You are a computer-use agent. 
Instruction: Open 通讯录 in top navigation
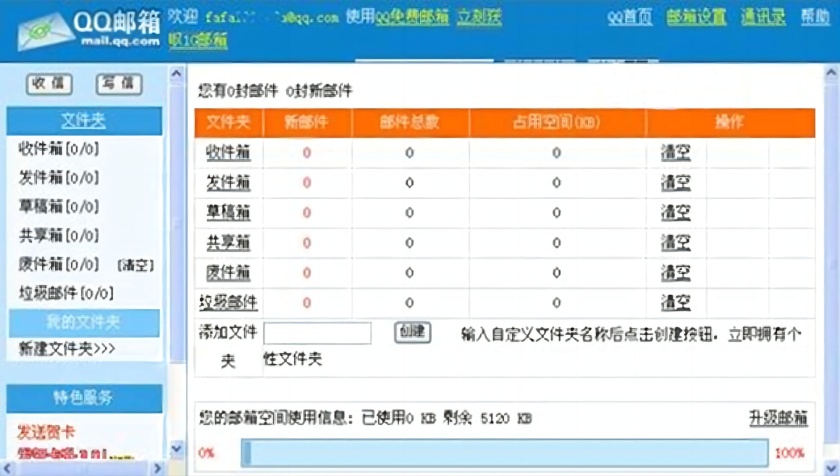(762, 18)
